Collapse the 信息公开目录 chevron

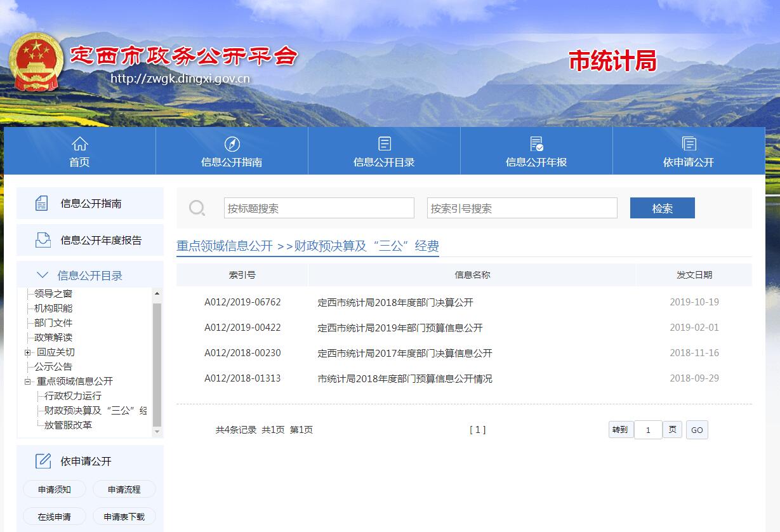click(43, 275)
